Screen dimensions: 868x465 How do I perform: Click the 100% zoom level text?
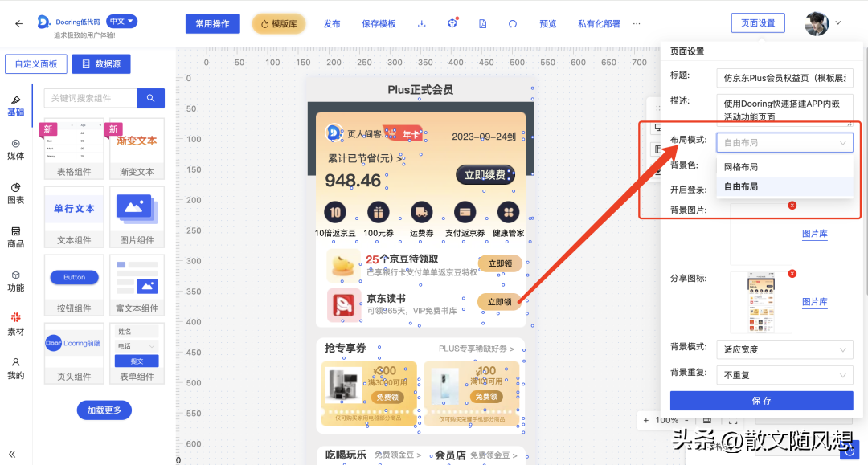tap(666, 420)
